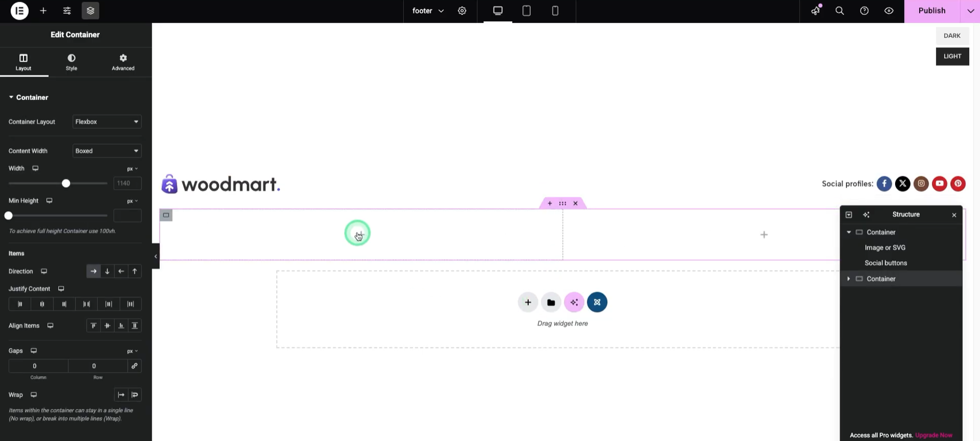Toggle the Structure layers icon
This screenshot has height=441, width=980.
pyautogui.click(x=90, y=11)
